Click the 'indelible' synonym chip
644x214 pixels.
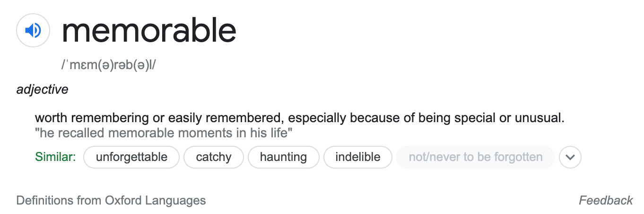pyautogui.click(x=358, y=157)
